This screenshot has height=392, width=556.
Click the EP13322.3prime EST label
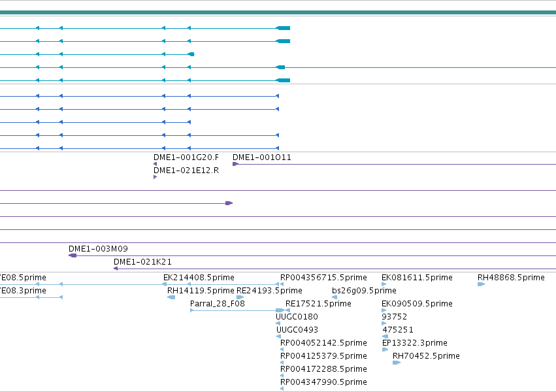pos(414,343)
